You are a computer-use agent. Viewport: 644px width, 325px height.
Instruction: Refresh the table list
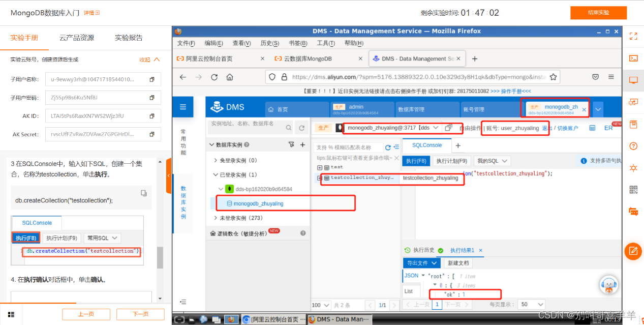[x=388, y=147]
